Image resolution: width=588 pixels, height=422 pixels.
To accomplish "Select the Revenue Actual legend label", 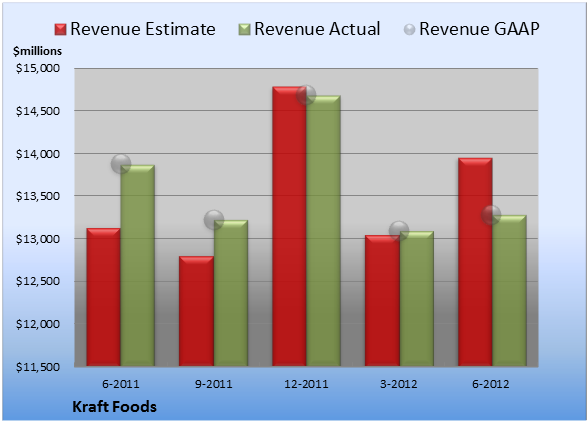I will pyautogui.click(x=317, y=29).
